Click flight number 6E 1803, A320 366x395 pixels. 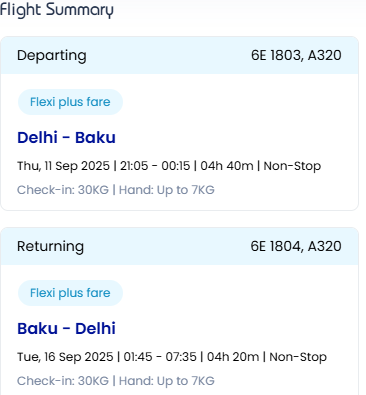[296, 55]
